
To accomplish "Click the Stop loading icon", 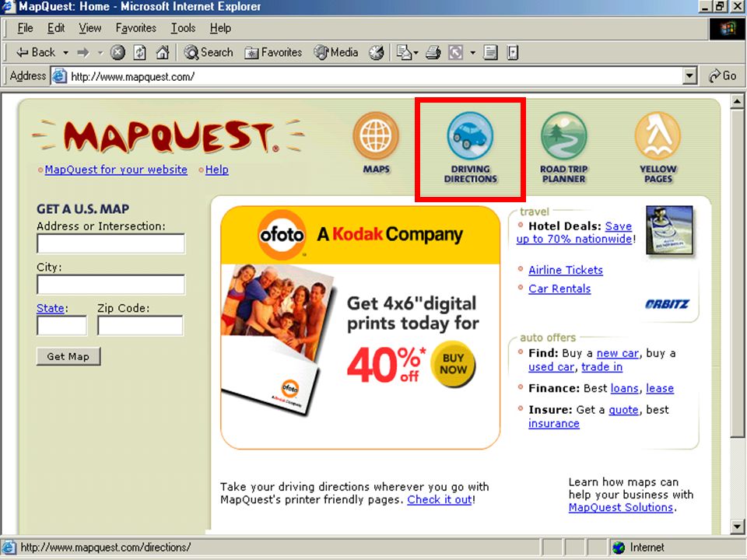I will coord(117,52).
